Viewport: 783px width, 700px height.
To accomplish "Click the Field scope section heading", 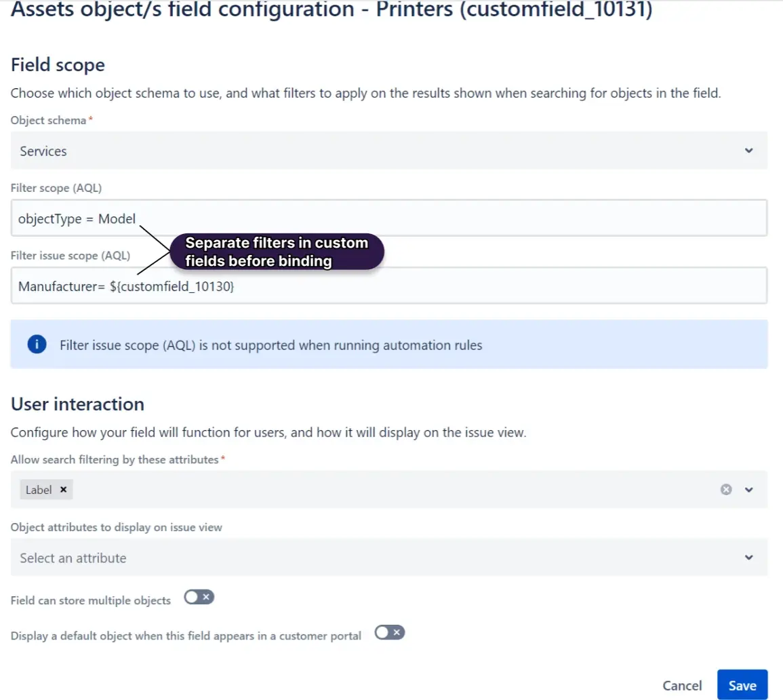I will [58, 64].
